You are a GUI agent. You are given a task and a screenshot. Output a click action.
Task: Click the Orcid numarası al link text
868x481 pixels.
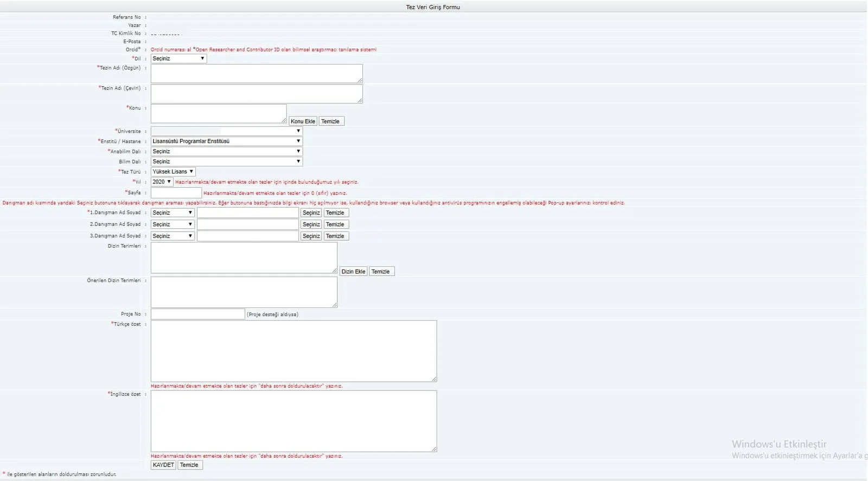(171, 49)
